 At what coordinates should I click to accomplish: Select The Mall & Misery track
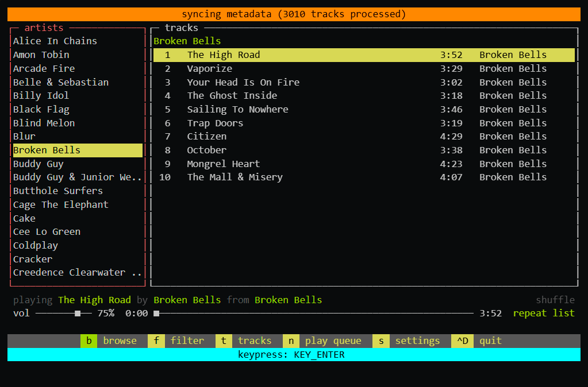pos(364,177)
